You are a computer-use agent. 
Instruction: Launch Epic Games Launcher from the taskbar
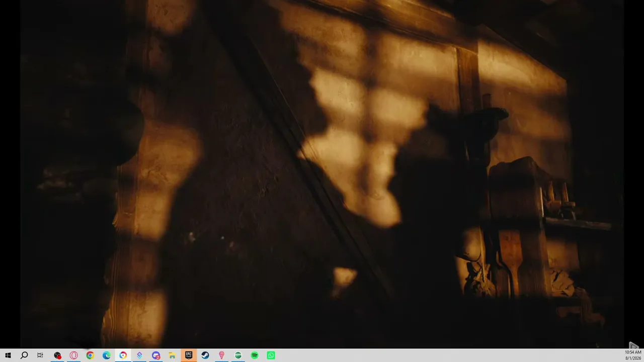coord(189,355)
